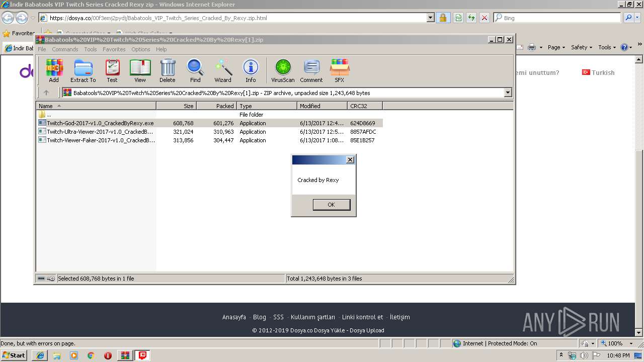Image resolution: width=644 pixels, height=362 pixels.
Task: Select Twitch-Ultra-Viewer-2017 file row
Action: click(209, 132)
